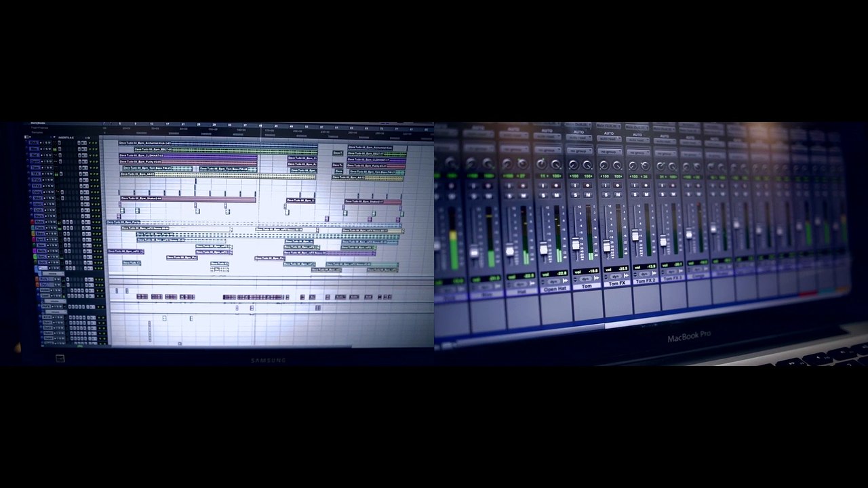Open the 'no group' selector on Open Hat
Image resolution: width=868 pixels, height=488 pixels.
click(547, 150)
